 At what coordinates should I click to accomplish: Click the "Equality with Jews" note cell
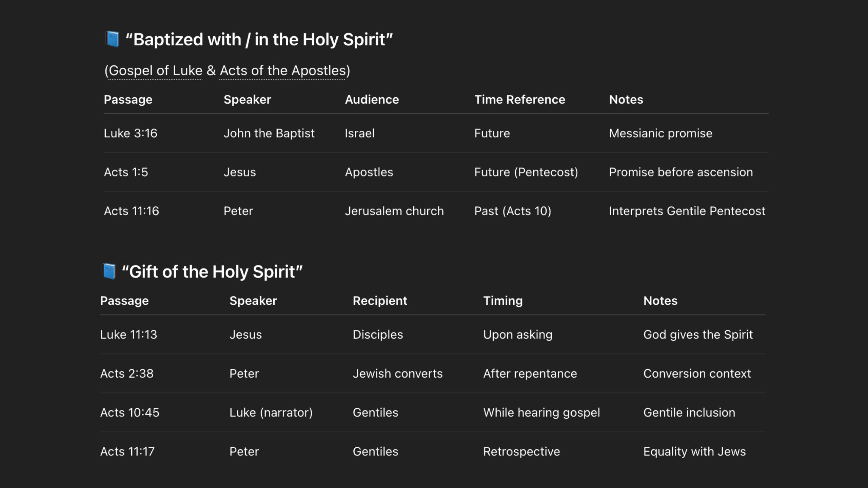coord(694,452)
